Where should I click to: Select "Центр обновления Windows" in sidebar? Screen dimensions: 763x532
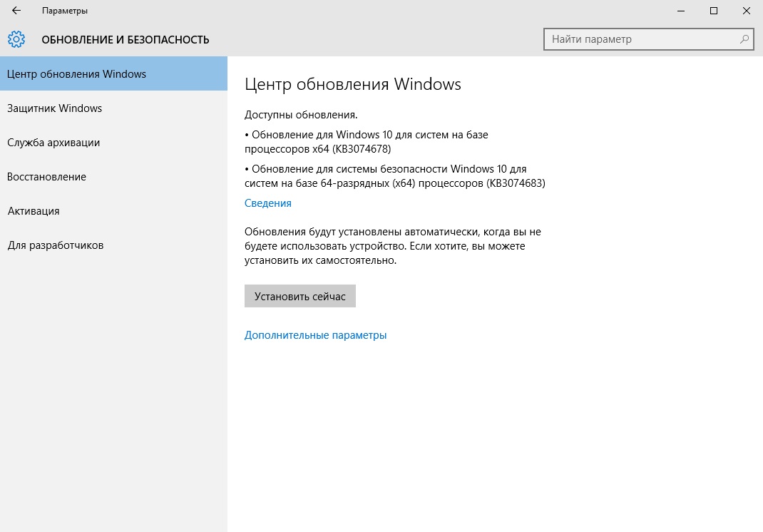coord(113,74)
